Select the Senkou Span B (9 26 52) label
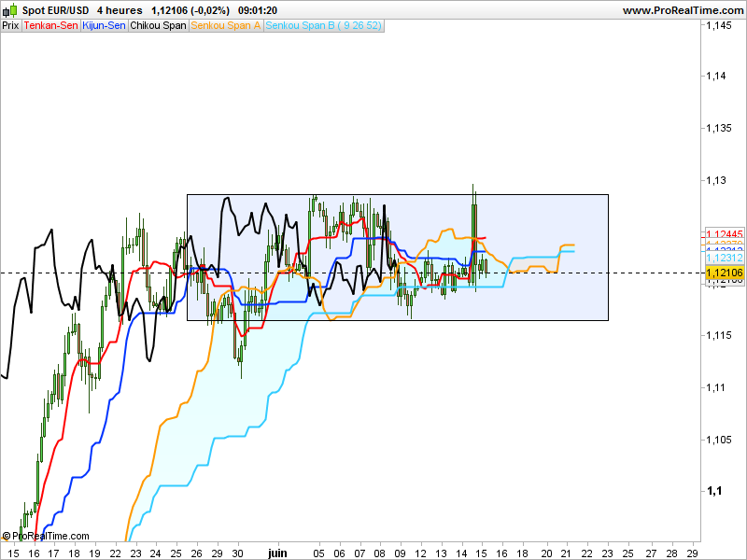The height and width of the screenshot is (560, 747). [323, 26]
